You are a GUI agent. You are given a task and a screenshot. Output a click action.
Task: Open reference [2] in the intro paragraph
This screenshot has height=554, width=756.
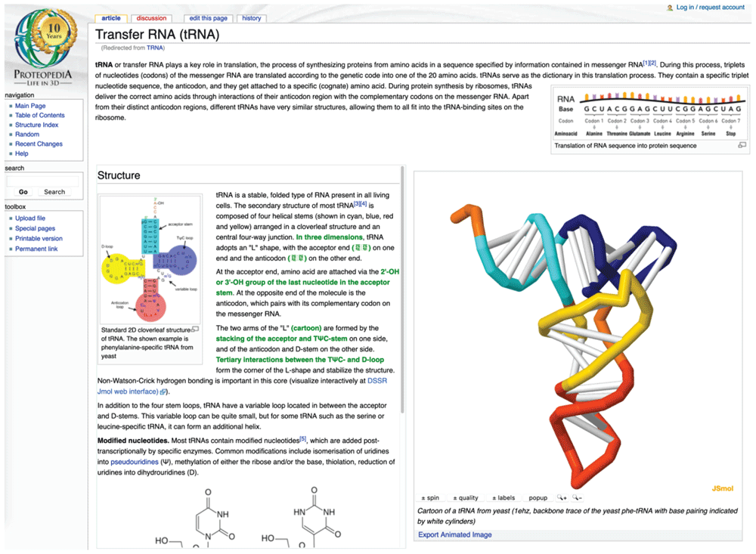click(x=653, y=63)
